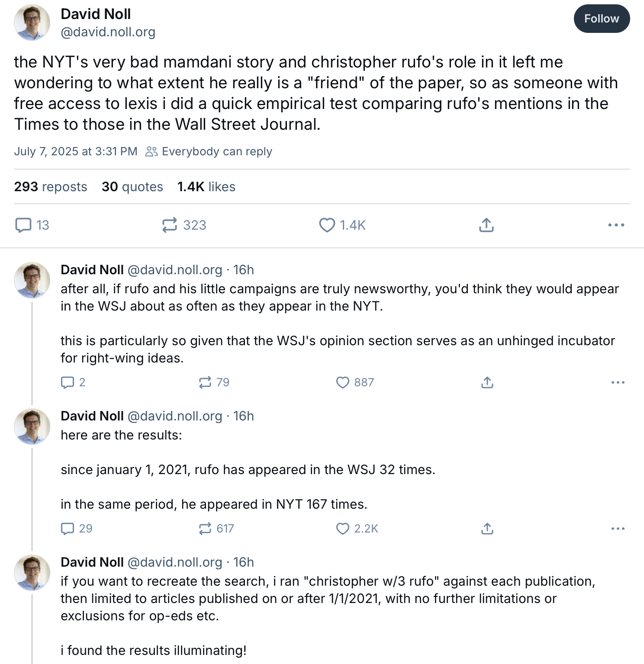644x664 pixels.
Task: Open more options on the results post
Action: click(x=618, y=529)
